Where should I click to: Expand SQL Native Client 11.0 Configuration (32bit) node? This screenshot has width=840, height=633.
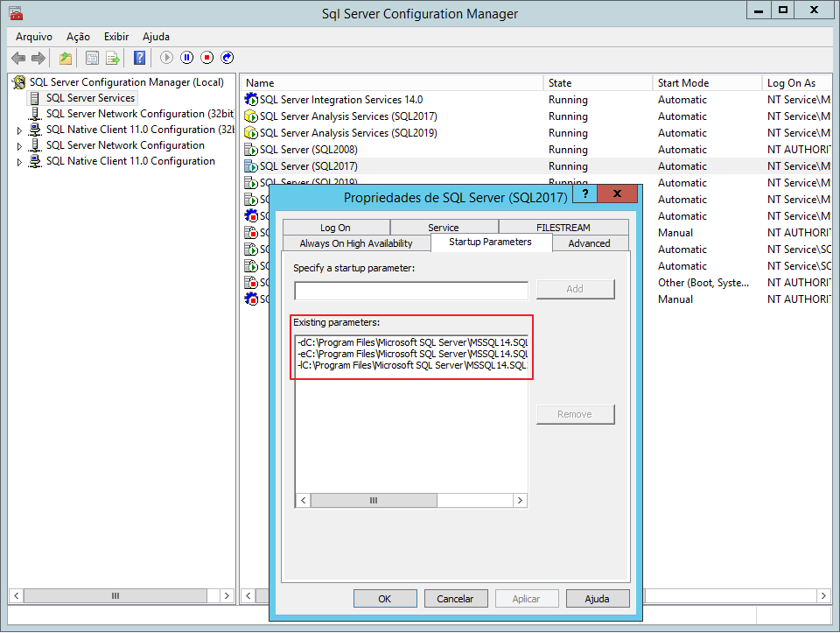click(20, 130)
